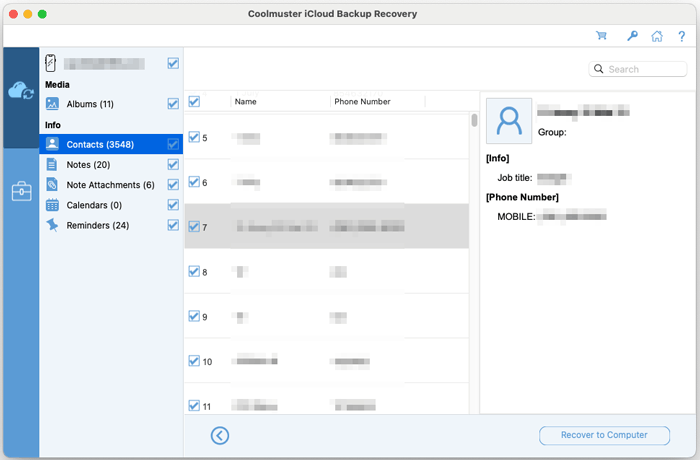Click the Group label in details
The image size is (700, 460).
(552, 133)
